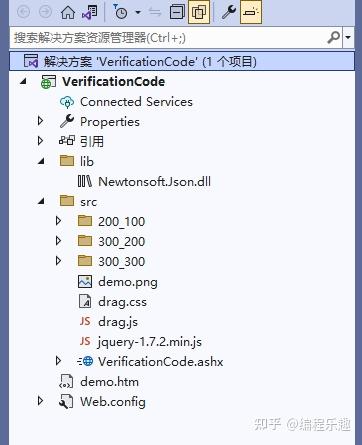The height and width of the screenshot is (445, 362).
Task: Open the pending changes filter clock icon
Action: click(x=121, y=13)
